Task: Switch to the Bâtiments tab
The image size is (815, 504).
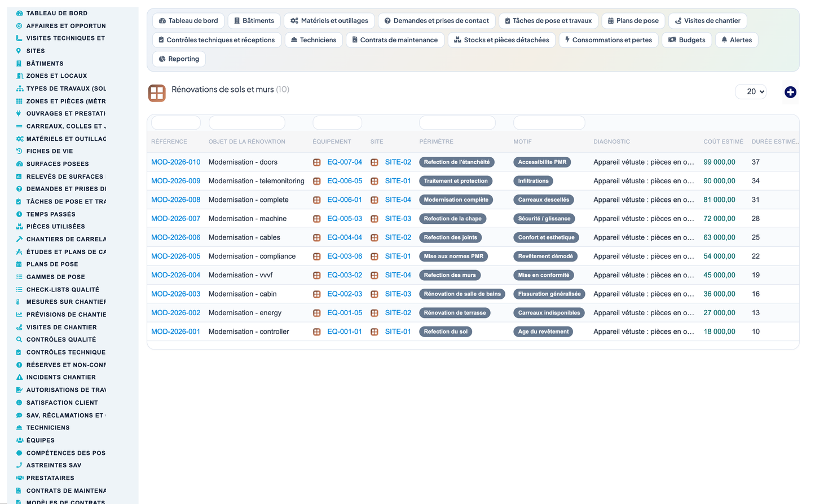Action: point(254,21)
